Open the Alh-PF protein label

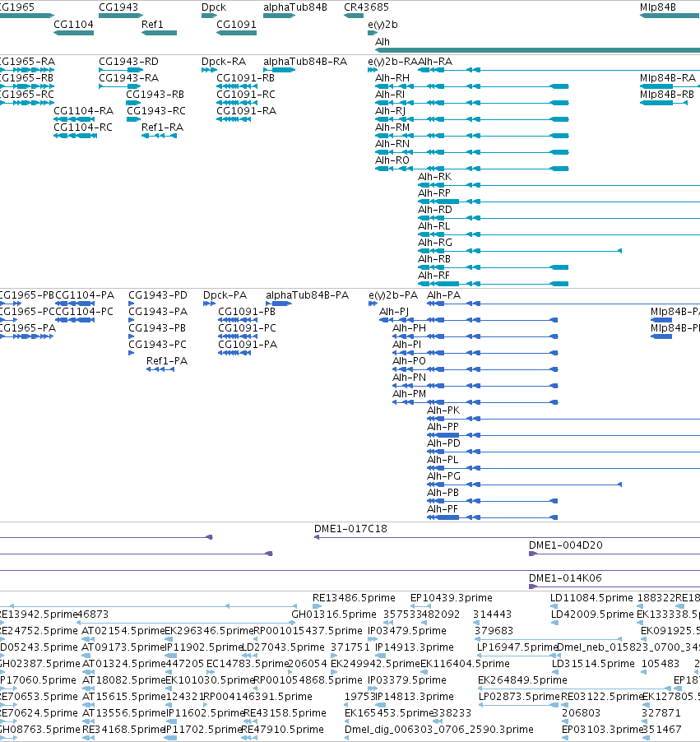[x=442, y=509]
